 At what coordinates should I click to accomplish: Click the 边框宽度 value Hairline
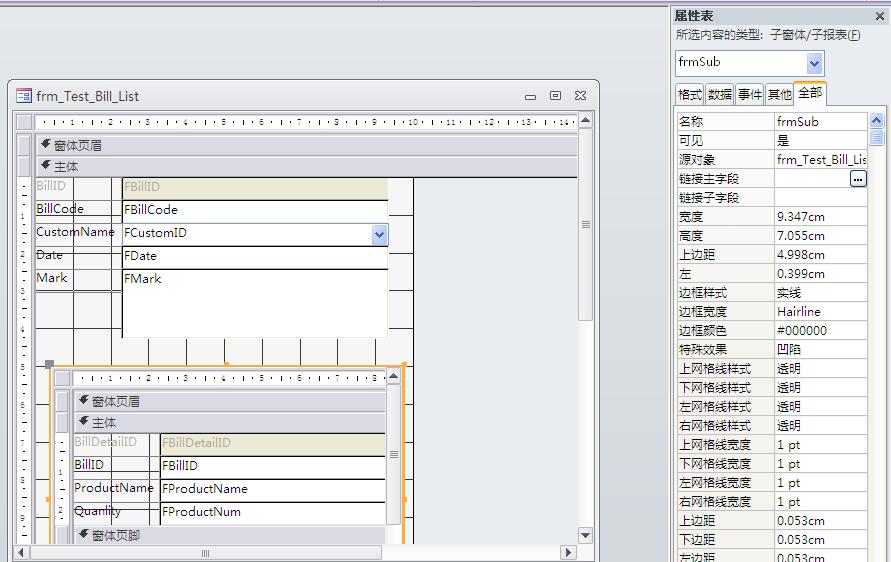[x=821, y=311]
